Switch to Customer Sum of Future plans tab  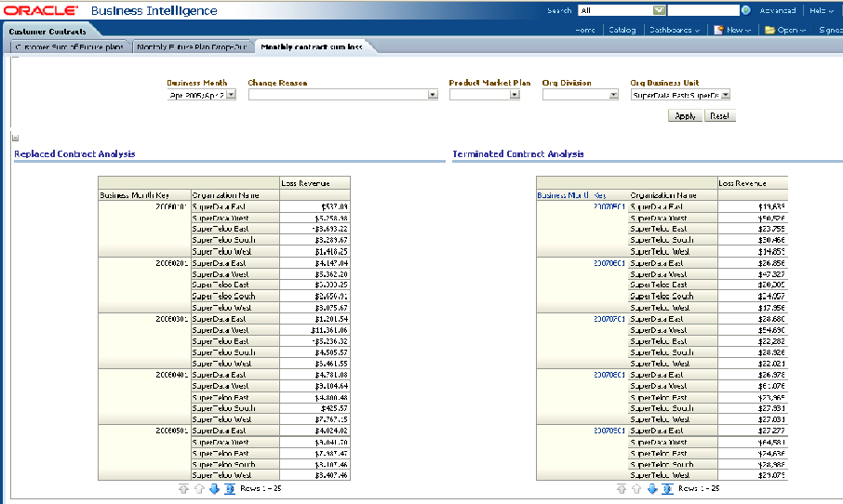pos(70,46)
